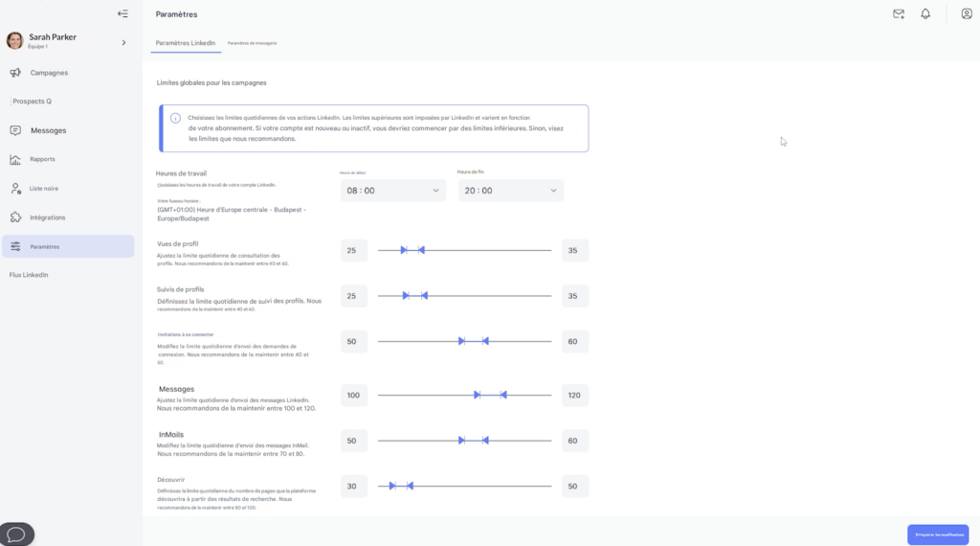This screenshot has height=546, width=980.
Task: Click the Messages chat icon in sidebar
Action: click(15, 130)
